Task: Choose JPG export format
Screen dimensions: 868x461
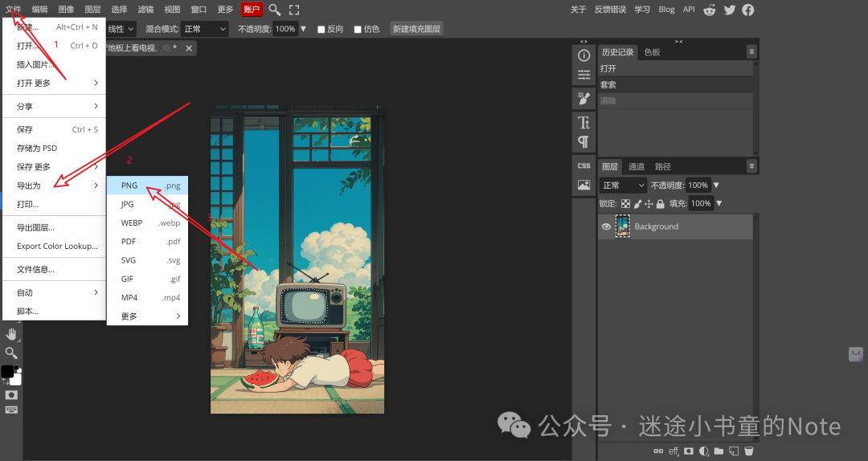Action: [147, 204]
